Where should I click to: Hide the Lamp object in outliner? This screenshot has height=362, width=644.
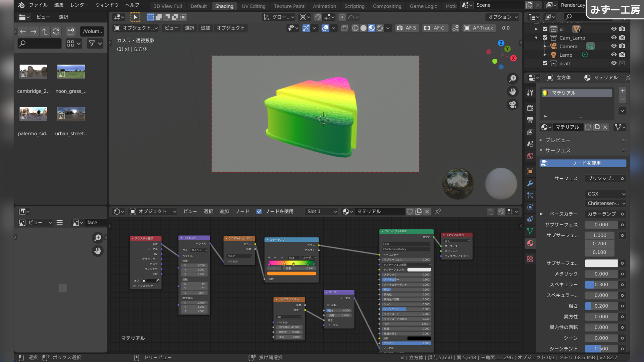click(x=614, y=55)
